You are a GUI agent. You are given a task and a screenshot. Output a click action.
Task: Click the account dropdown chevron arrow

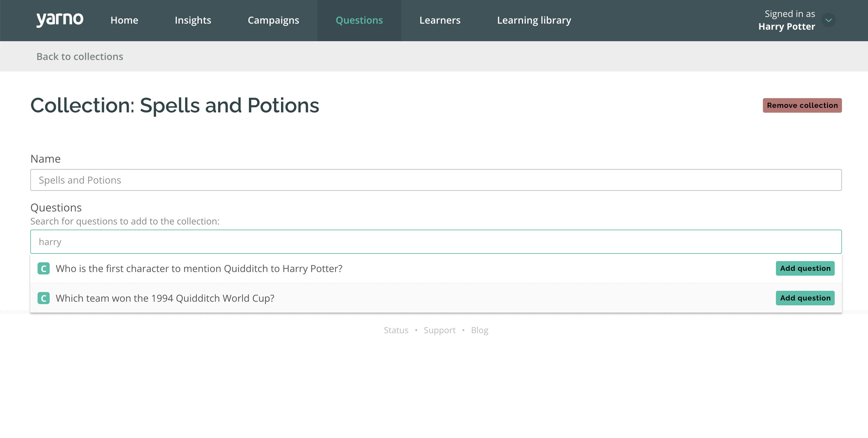pos(828,20)
